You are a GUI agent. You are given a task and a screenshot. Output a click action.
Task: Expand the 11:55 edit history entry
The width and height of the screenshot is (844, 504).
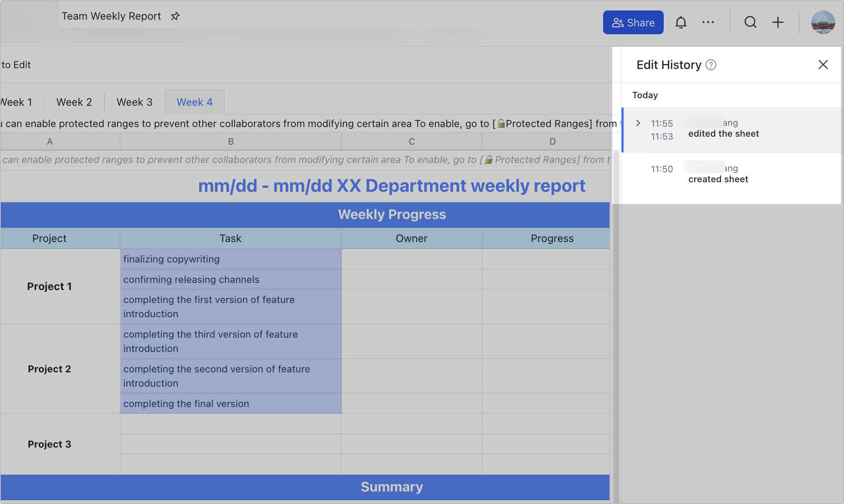pyautogui.click(x=638, y=123)
